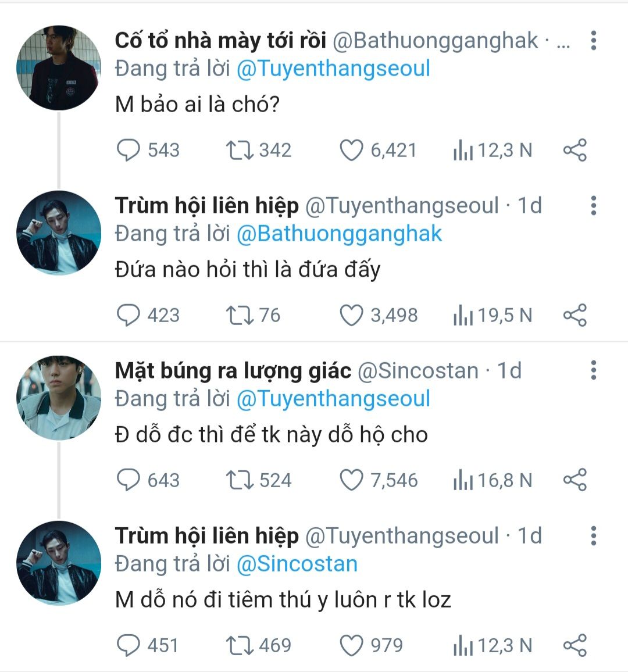View analytics showing 19,5 N views
This screenshot has width=628, height=672.
pyautogui.click(x=493, y=315)
